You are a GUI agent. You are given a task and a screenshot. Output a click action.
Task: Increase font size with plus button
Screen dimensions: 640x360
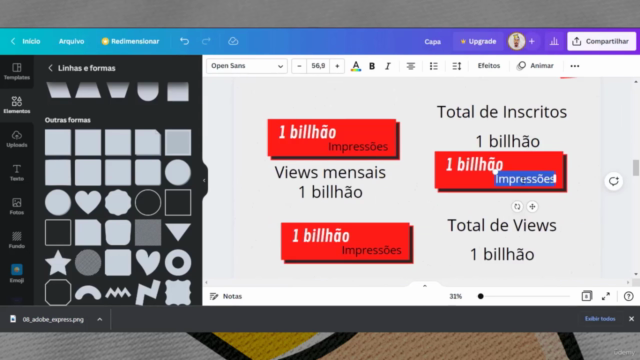pyautogui.click(x=337, y=66)
